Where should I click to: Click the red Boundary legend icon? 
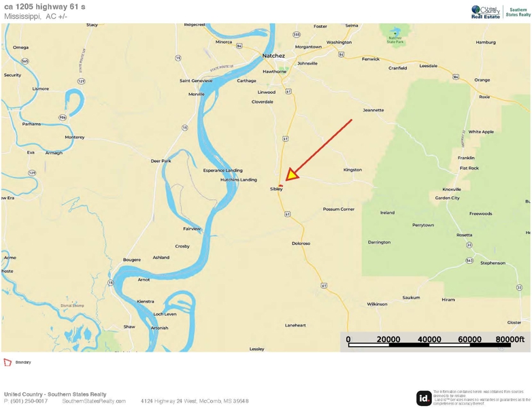coord(7,362)
